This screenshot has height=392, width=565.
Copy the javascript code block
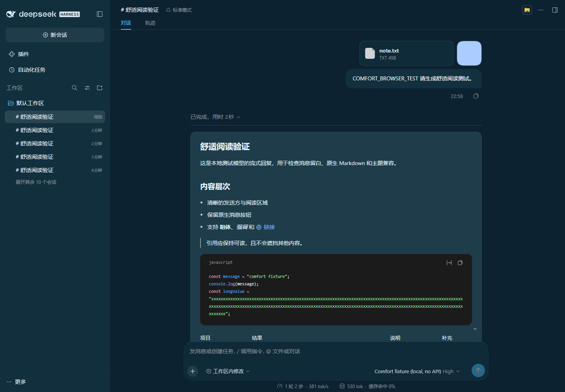pyautogui.click(x=460, y=263)
